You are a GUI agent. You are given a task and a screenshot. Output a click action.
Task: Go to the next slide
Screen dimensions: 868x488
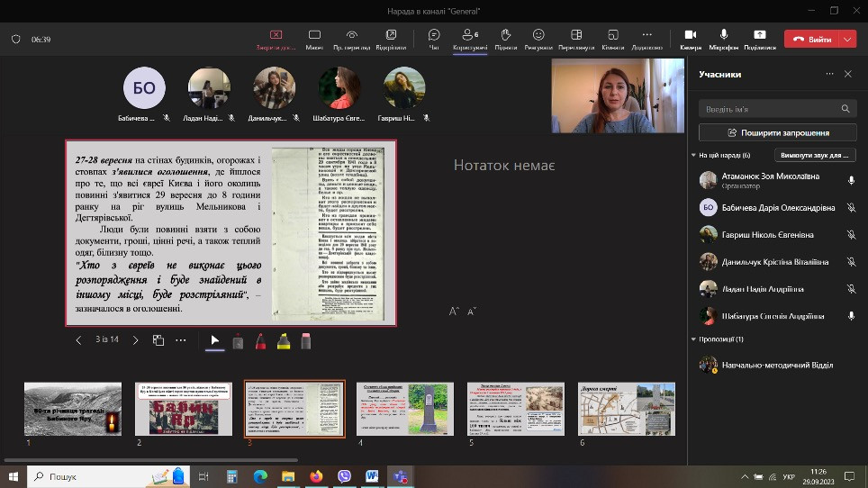click(x=136, y=340)
